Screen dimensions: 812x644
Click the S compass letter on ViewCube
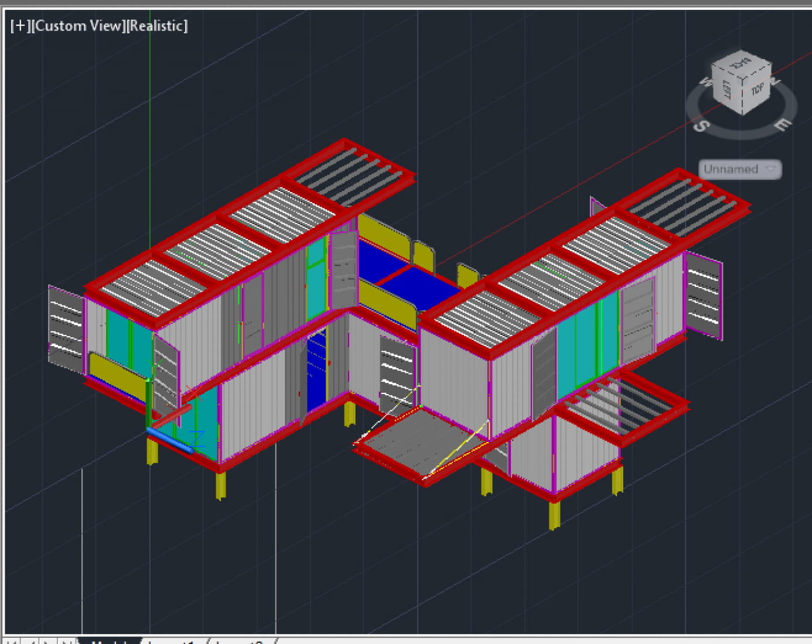pyautogui.click(x=702, y=125)
